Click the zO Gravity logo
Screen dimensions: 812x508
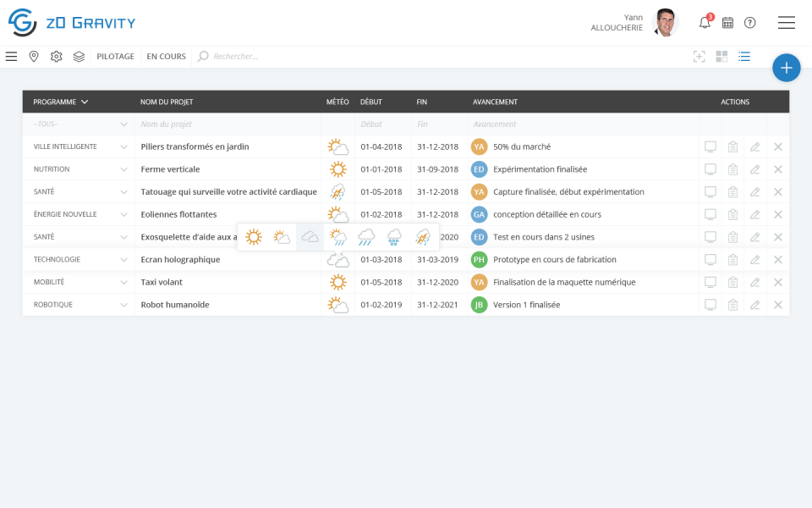click(x=71, y=23)
